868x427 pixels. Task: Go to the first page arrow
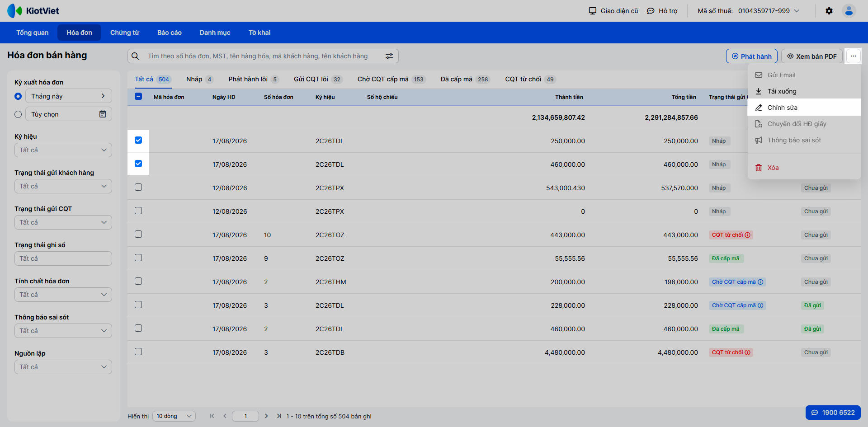[x=212, y=416]
